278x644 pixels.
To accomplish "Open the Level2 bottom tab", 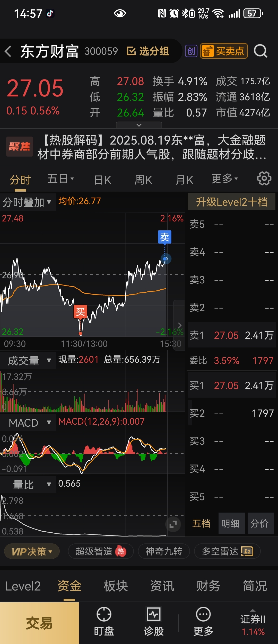I will pyautogui.click(x=23, y=586).
